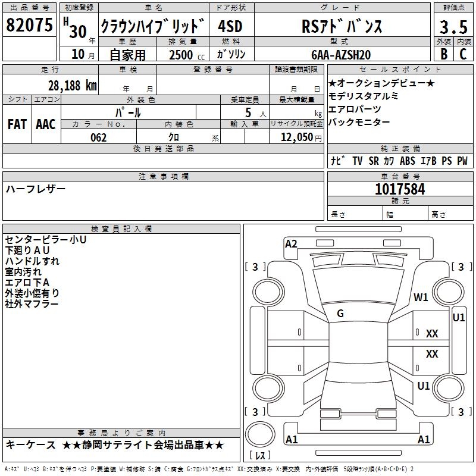Select the W1 mark on the car diagram

click(x=421, y=298)
